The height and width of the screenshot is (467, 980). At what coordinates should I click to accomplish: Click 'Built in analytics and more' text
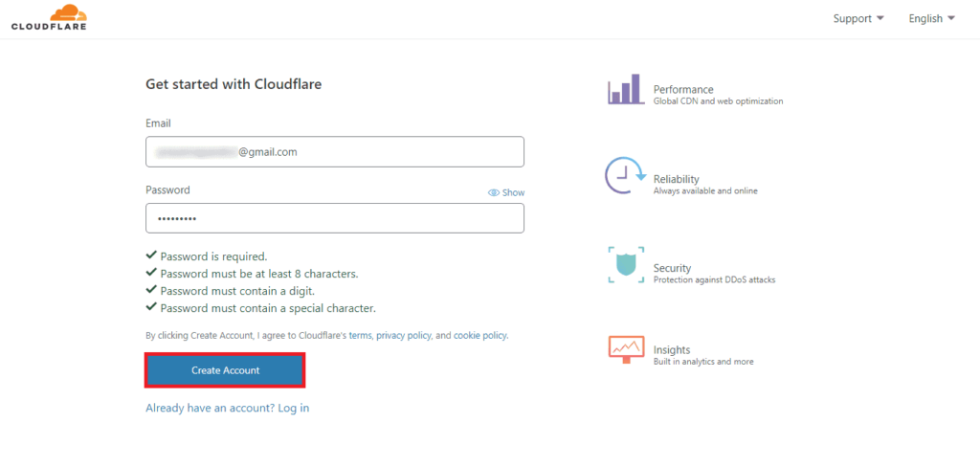(x=703, y=362)
